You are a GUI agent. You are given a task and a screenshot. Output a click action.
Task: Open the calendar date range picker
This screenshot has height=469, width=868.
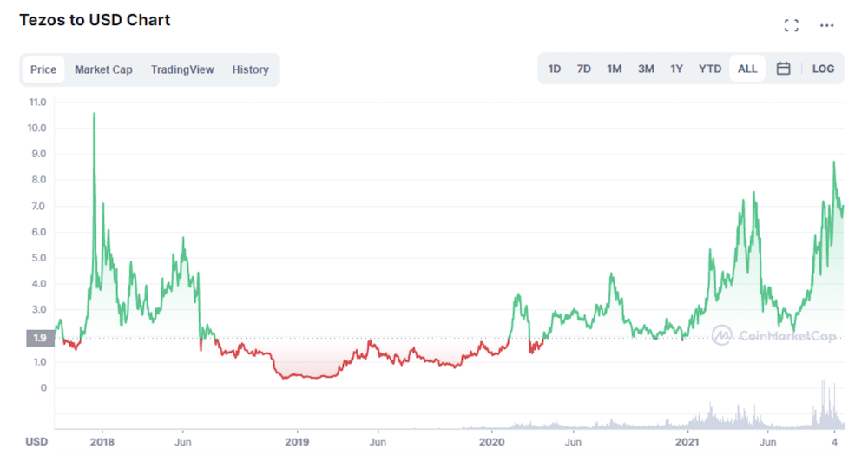coord(783,69)
